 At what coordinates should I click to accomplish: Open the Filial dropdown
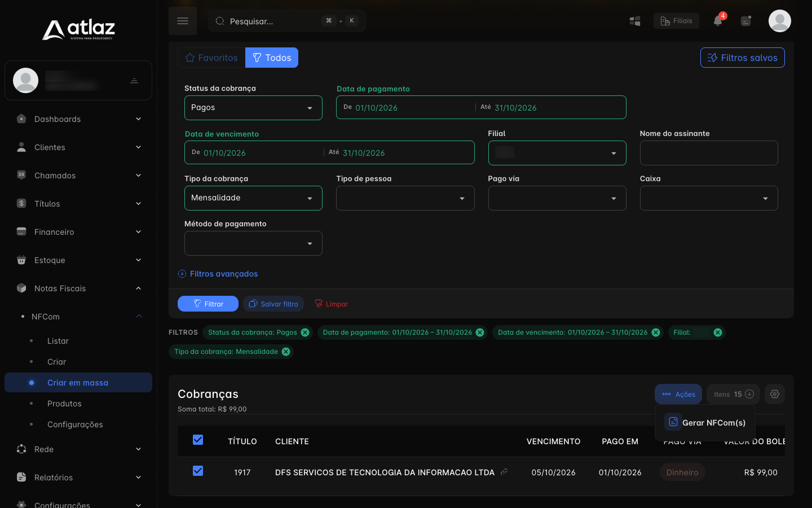point(557,153)
